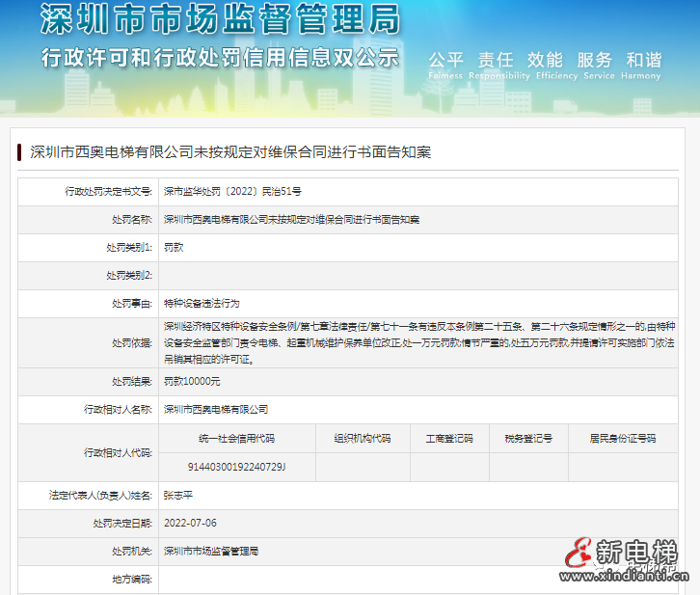Click the 统一社会信用代码 column header

coord(236,439)
